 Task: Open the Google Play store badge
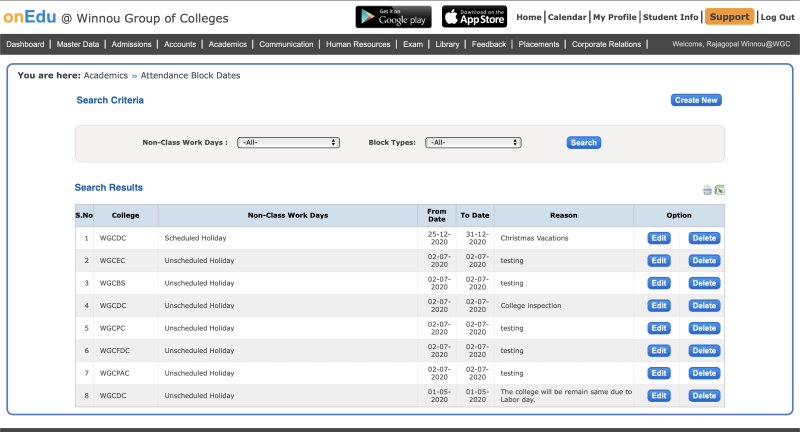pyautogui.click(x=393, y=17)
